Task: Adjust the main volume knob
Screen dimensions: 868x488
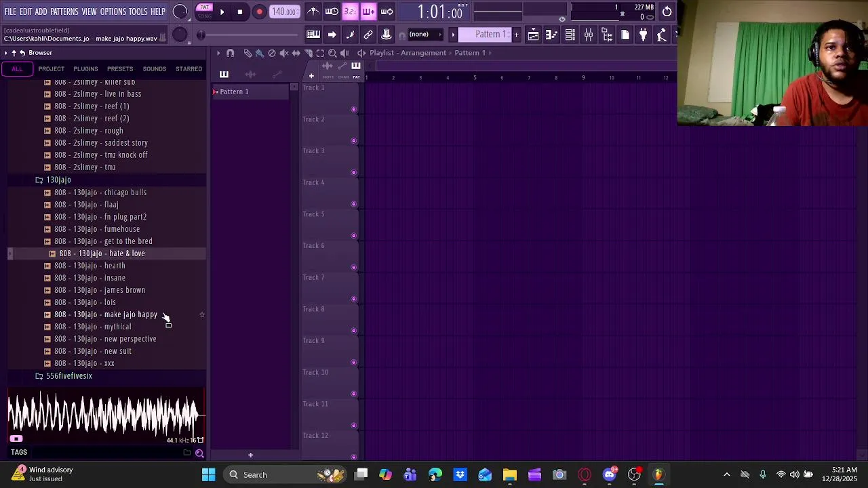Action: 180,12
